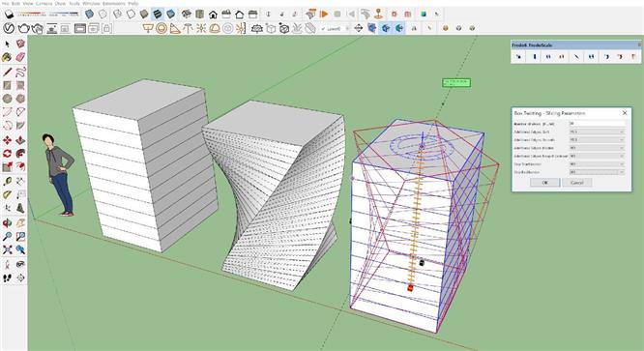644x351 pixels.
Task: Enable Hidden Line face style
Action: coord(131,15)
